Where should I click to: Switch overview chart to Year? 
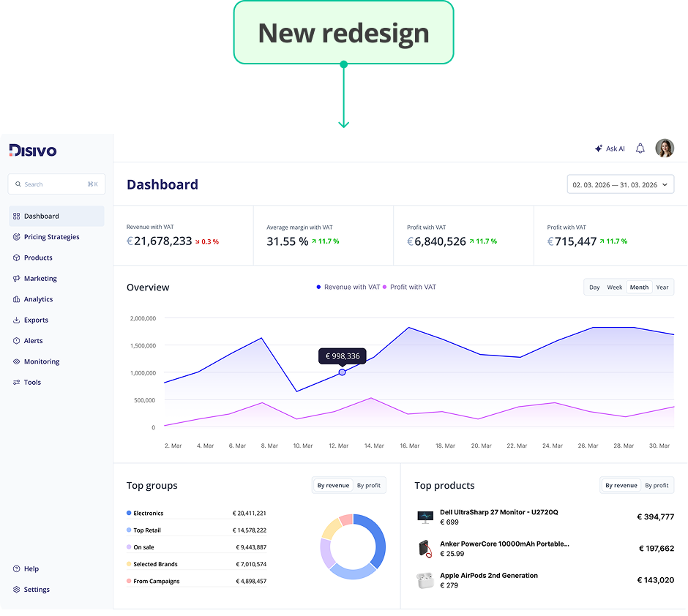click(662, 288)
